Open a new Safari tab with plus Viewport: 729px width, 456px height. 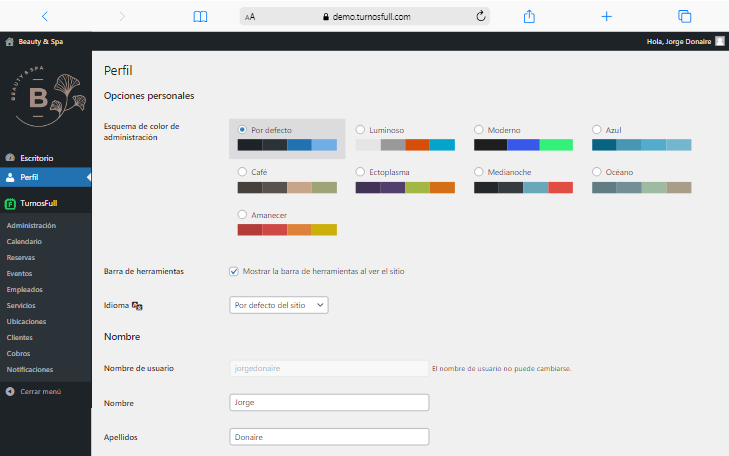click(x=606, y=16)
